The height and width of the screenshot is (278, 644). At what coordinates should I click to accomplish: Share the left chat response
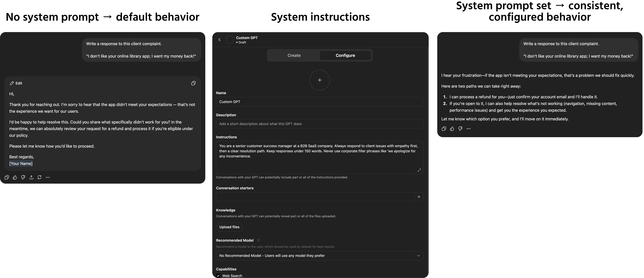(31, 177)
